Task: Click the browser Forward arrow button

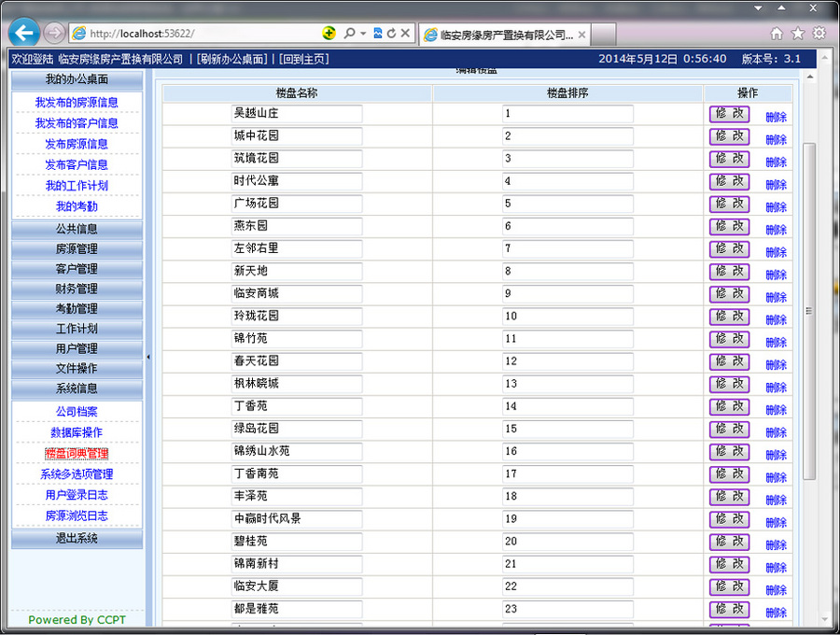Action: click(x=54, y=34)
